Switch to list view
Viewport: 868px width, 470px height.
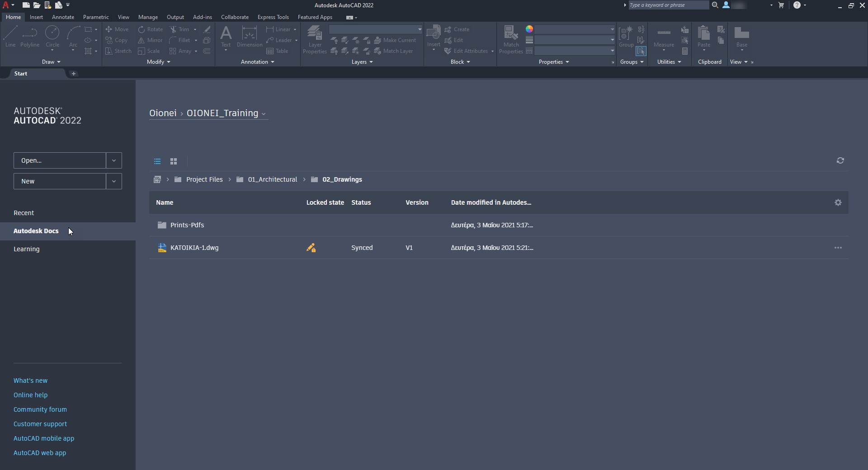(x=157, y=161)
